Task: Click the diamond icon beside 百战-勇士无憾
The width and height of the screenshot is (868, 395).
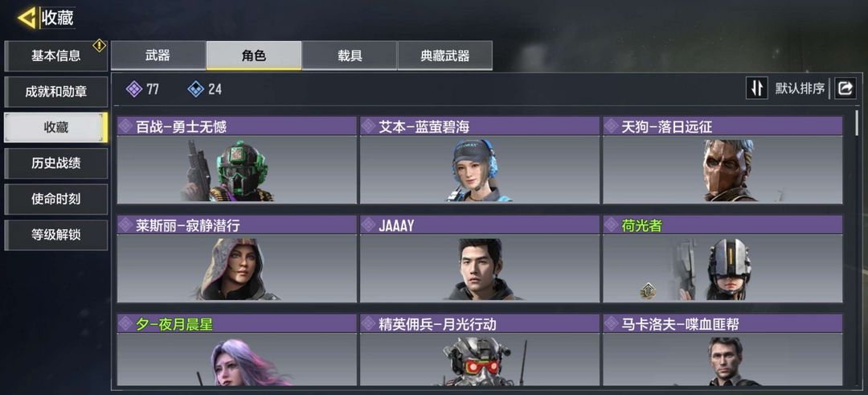Action: click(x=125, y=126)
